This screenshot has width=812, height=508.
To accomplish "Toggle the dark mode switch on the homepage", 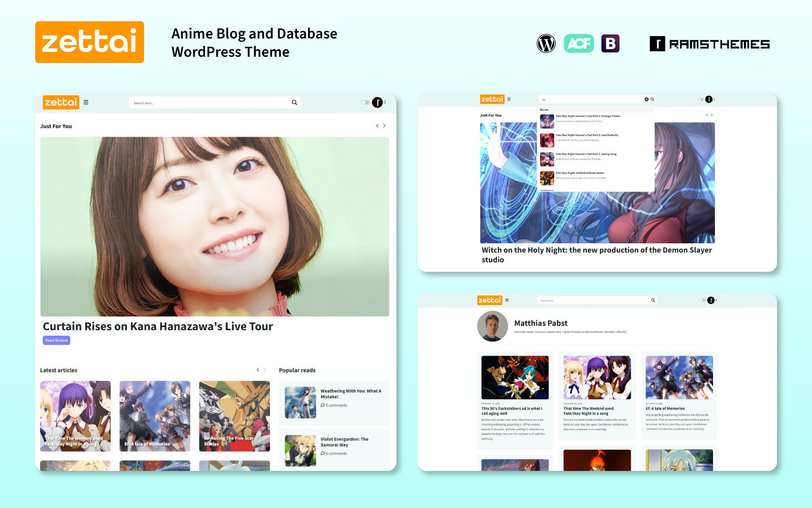I will pos(365,102).
